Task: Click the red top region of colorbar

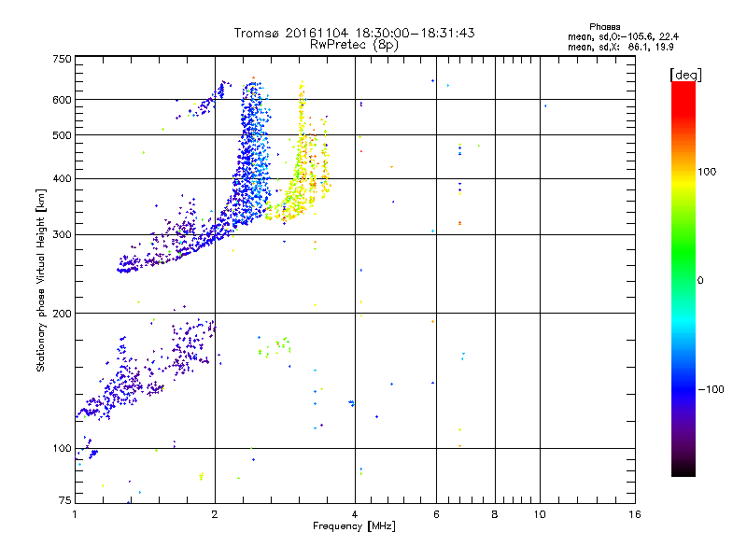Action: tap(684, 98)
